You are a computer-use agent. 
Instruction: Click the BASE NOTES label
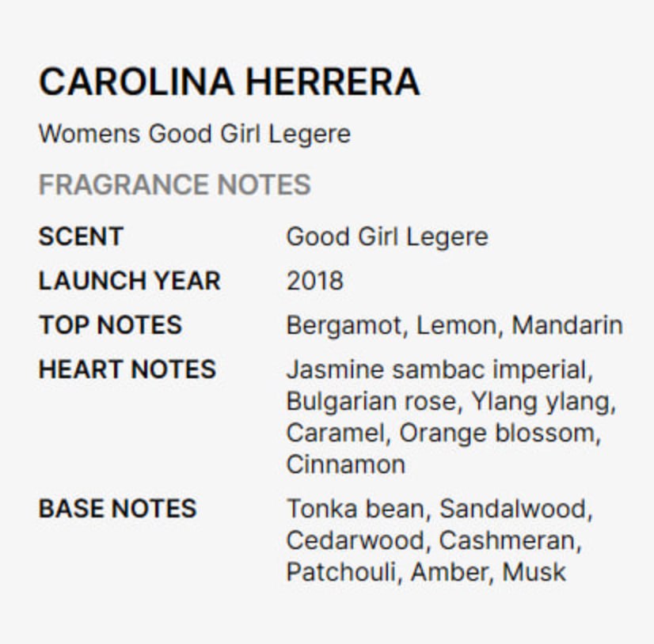point(117,509)
